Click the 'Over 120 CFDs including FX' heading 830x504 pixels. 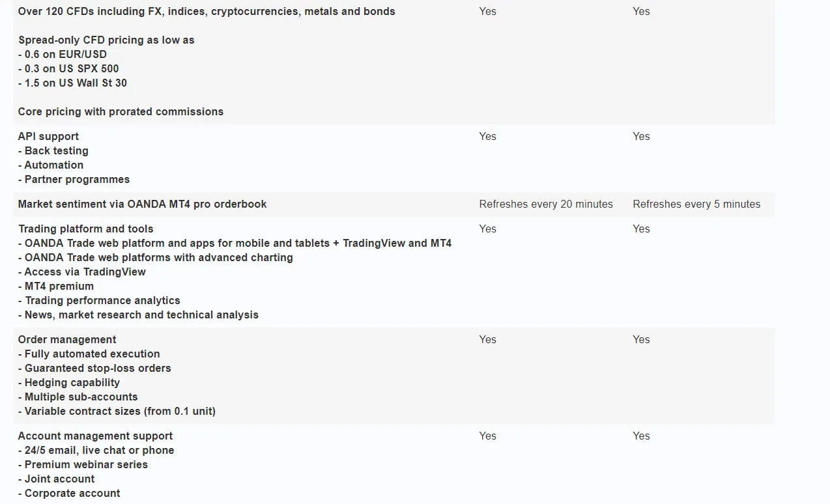click(x=207, y=11)
